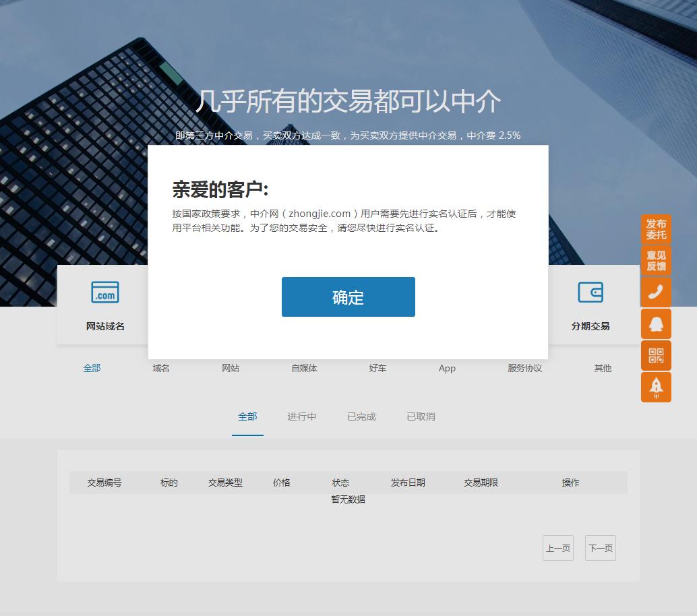Click the 状态 column header

(340, 483)
